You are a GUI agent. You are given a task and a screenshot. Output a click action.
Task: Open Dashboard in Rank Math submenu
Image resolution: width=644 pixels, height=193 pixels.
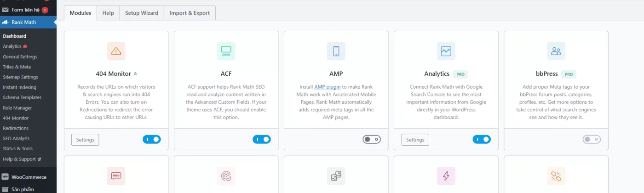[14, 36]
